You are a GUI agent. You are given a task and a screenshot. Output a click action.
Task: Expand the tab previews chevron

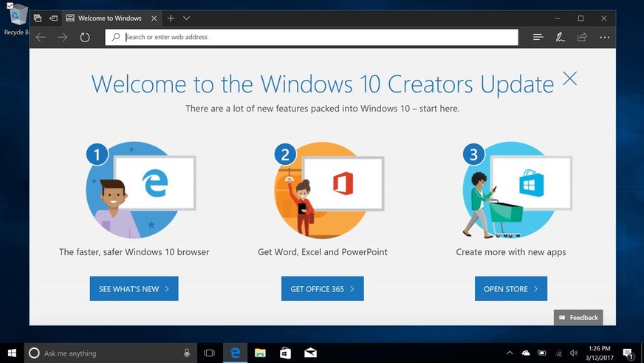tap(187, 18)
